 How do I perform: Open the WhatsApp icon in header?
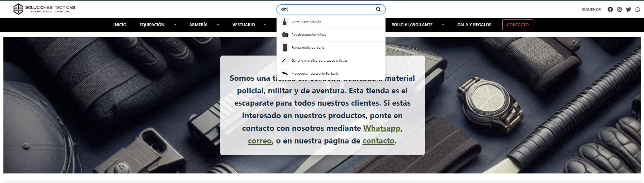click(638, 10)
